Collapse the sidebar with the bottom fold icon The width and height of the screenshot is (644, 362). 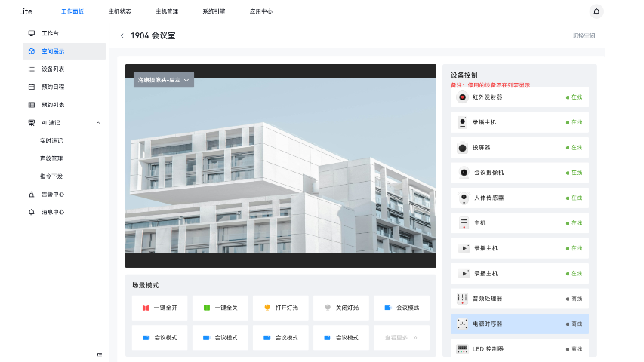(100, 355)
